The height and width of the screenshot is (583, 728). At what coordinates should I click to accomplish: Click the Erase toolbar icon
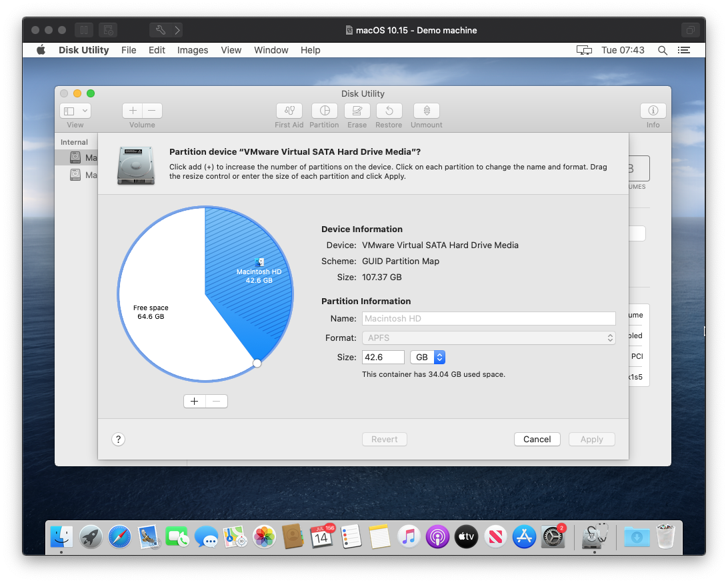pos(357,111)
